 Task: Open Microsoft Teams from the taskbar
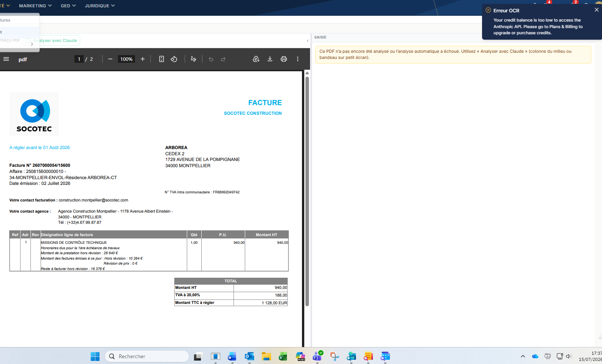tap(317, 356)
